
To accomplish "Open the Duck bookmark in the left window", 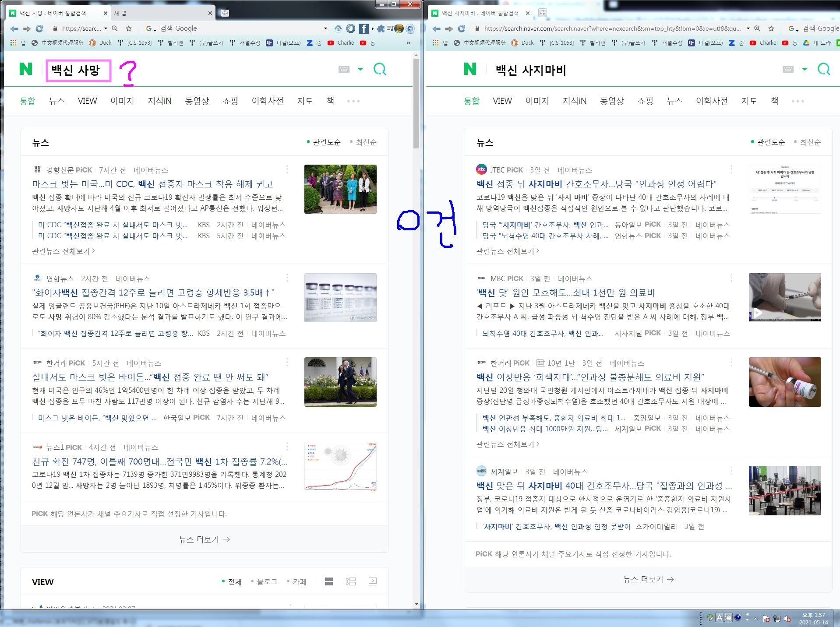I will pyautogui.click(x=100, y=43).
